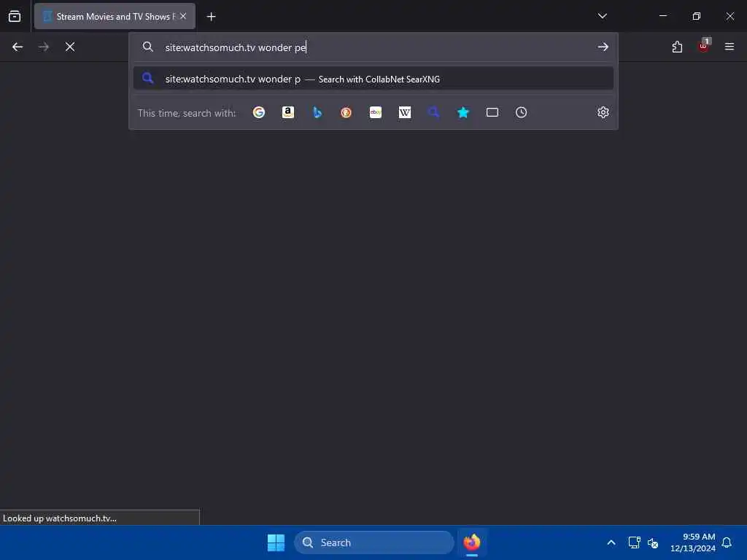Search with Amazon one-off engine
The image size is (747, 560).
[x=287, y=112]
